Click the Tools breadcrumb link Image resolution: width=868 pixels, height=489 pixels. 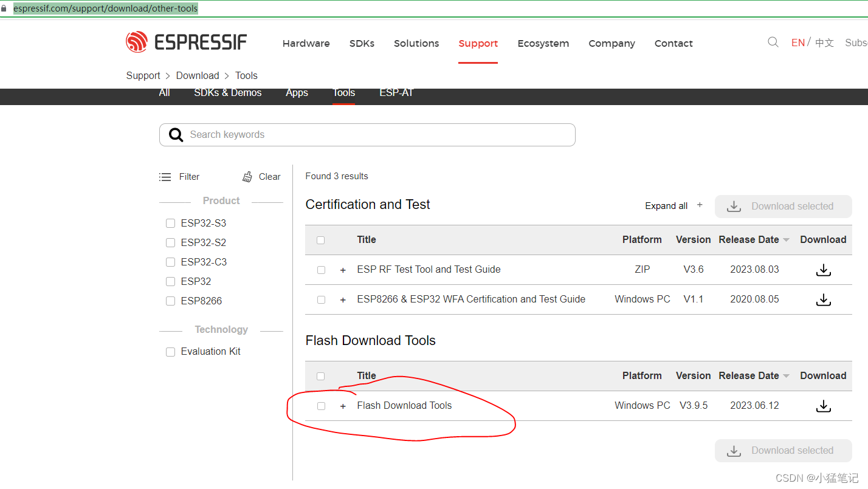click(246, 75)
